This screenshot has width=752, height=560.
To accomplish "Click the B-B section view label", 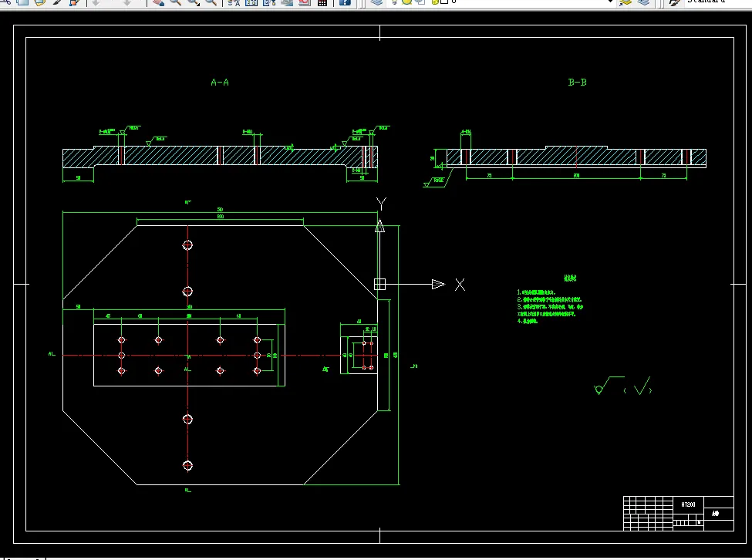I will (x=578, y=83).
